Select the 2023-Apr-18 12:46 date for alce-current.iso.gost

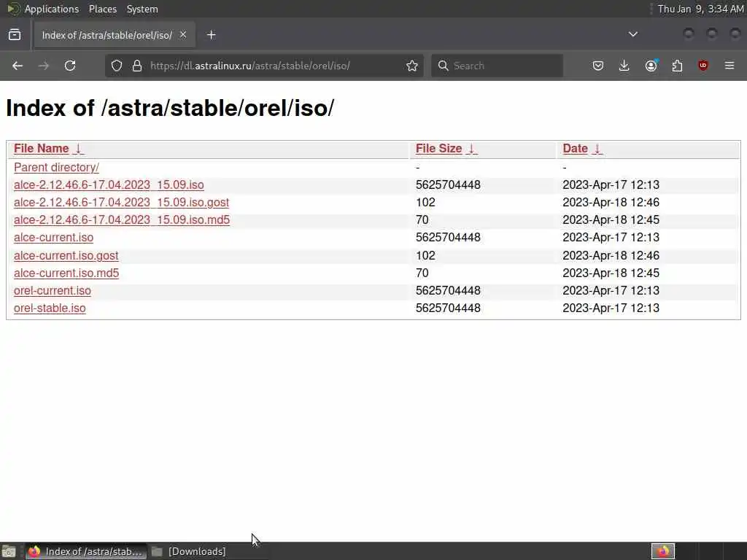pos(611,256)
